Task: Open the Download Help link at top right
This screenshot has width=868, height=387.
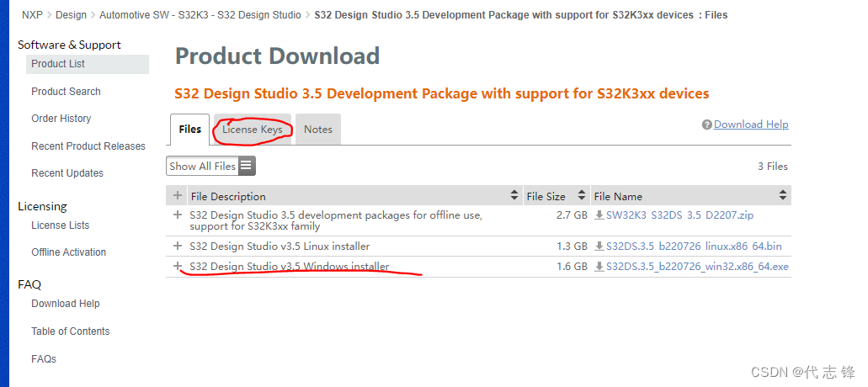Action: coord(751,125)
